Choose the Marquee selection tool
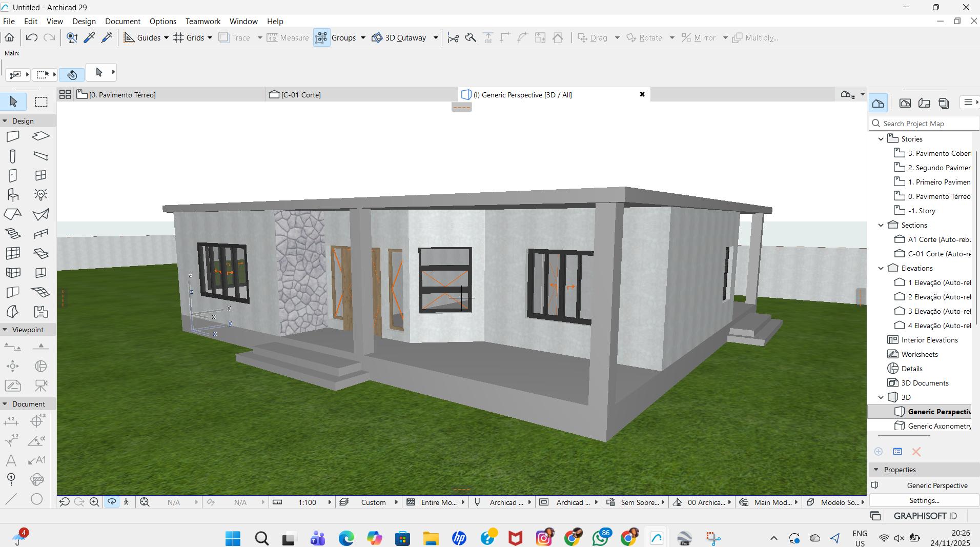Screen dimensions: 980x547 coord(41,102)
